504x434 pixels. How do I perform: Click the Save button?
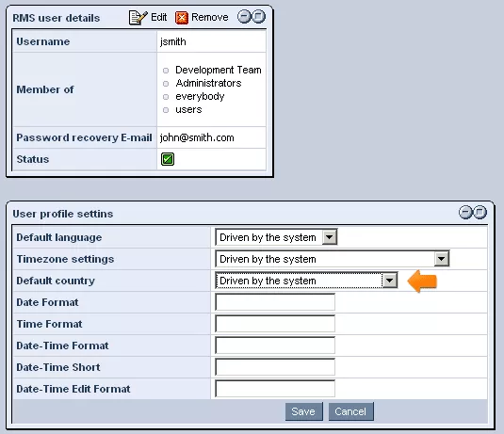point(303,411)
